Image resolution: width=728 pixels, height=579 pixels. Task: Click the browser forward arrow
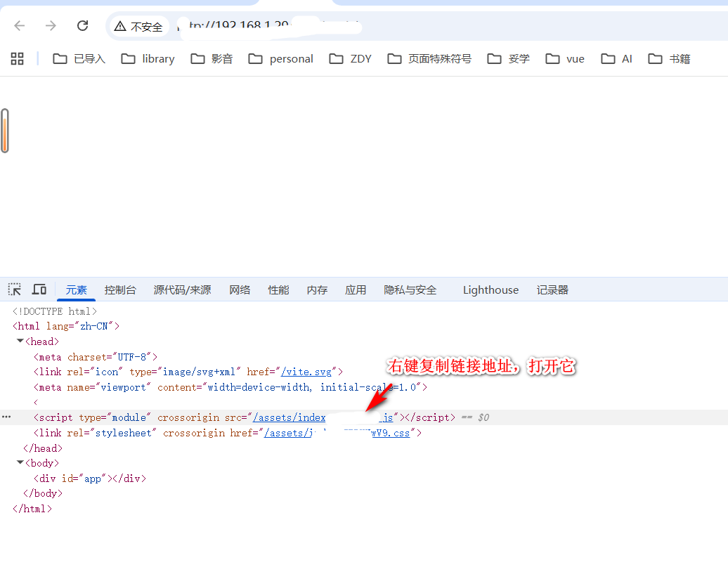[x=51, y=25]
